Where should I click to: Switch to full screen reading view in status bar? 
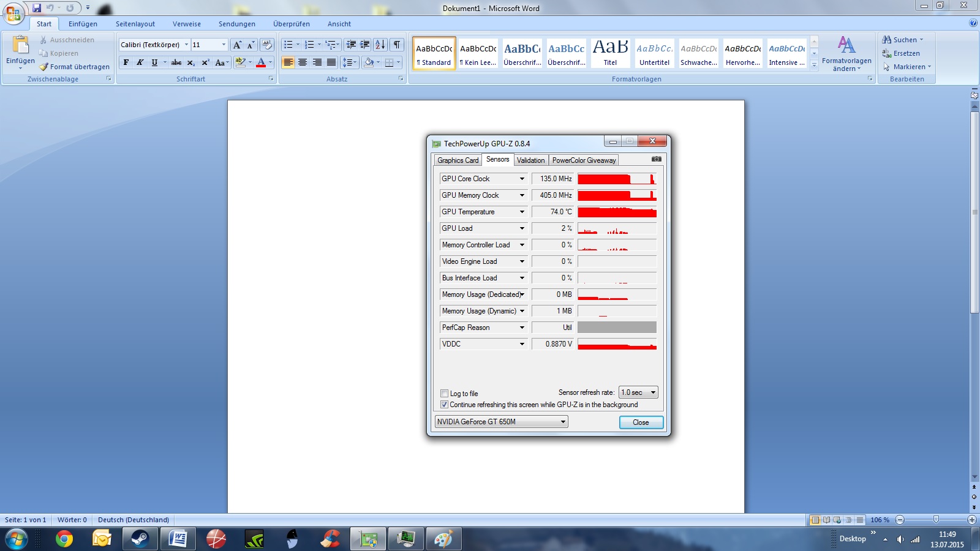click(x=826, y=520)
